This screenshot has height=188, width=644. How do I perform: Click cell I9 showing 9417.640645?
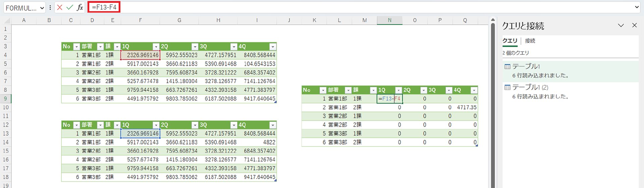257,99
